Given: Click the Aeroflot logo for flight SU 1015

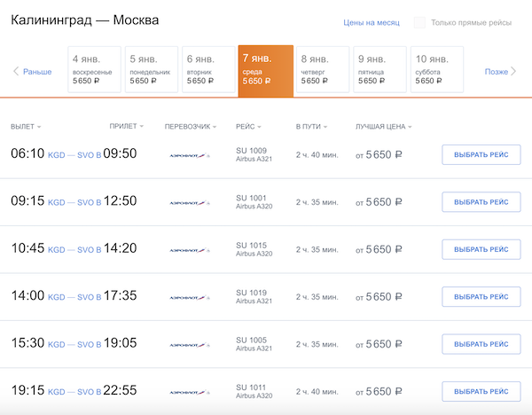Looking at the screenshot, I should 189,249.
